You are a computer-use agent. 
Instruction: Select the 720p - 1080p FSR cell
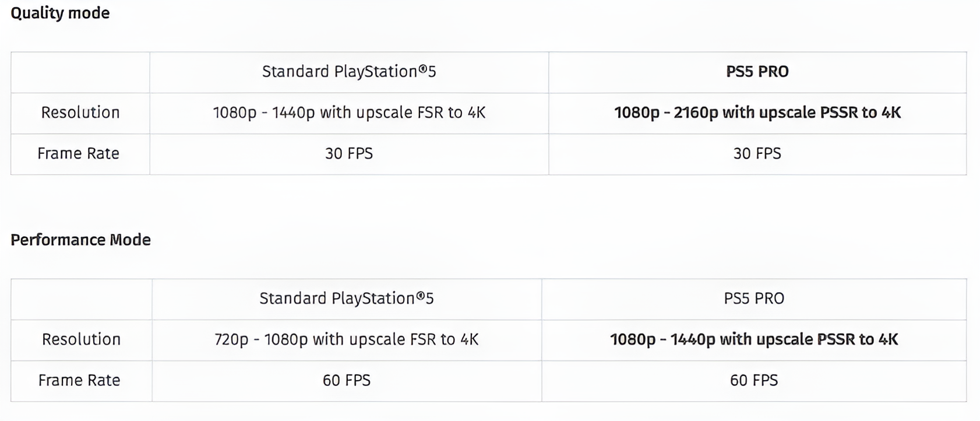point(347,339)
